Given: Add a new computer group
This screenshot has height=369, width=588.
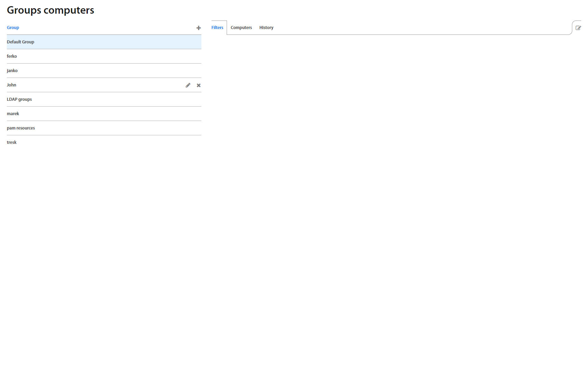Looking at the screenshot, I should click(x=198, y=28).
